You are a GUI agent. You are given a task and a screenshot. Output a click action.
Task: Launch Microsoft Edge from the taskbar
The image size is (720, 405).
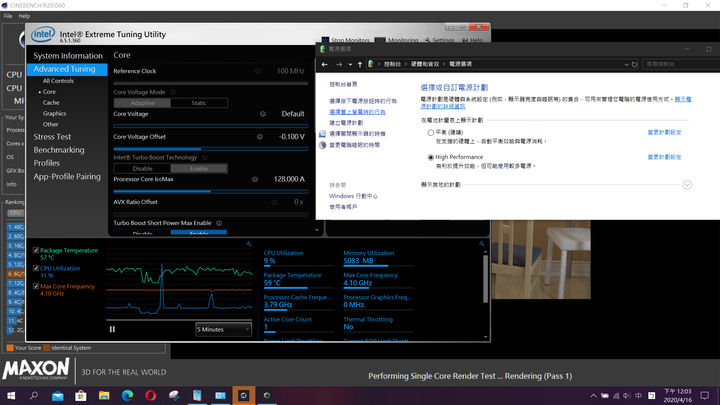127,395
